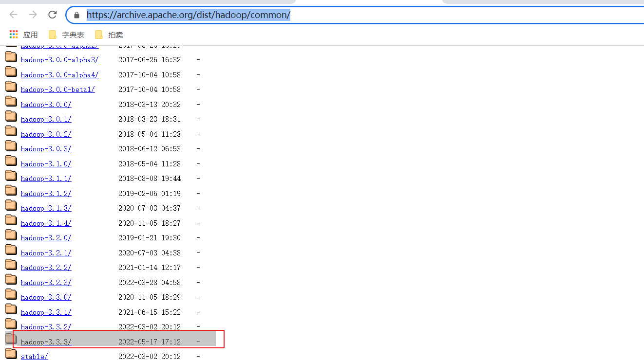Open the hadoop-3.0.2/ directory link

pyautogui.click(x=46, y=134)
